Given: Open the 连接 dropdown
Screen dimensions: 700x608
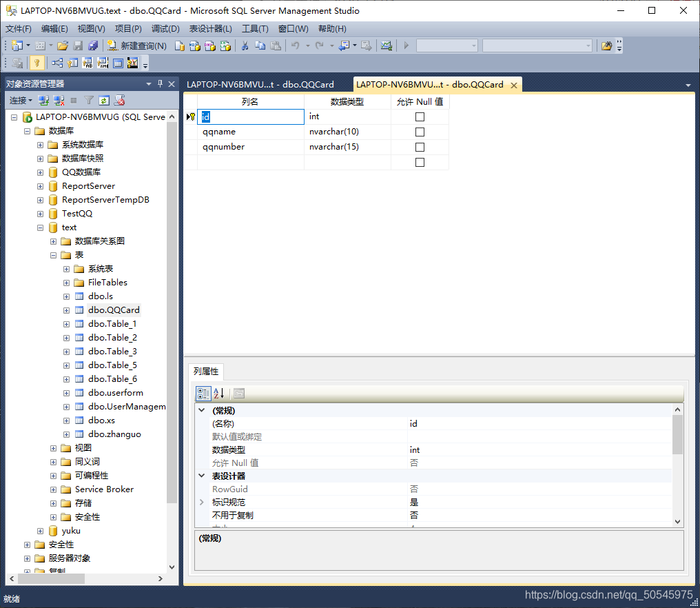Looking at the screenshot, I should (x=21, y=101).
